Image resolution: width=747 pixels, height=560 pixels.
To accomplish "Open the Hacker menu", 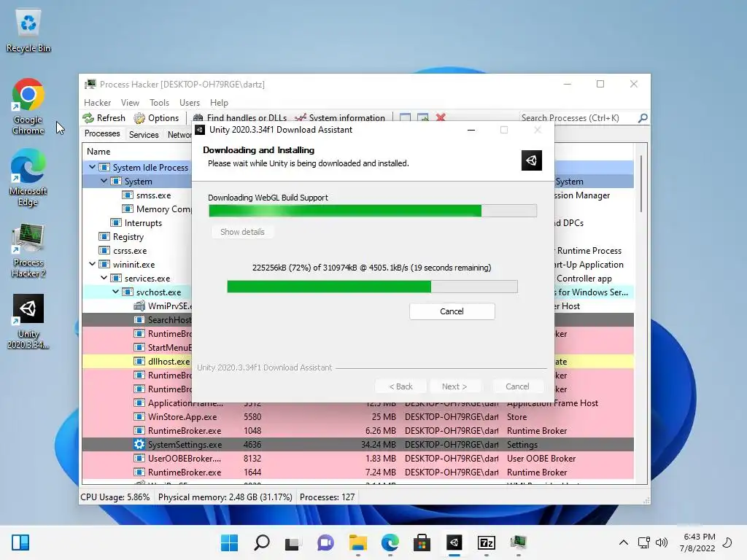I will coord(97,102).
